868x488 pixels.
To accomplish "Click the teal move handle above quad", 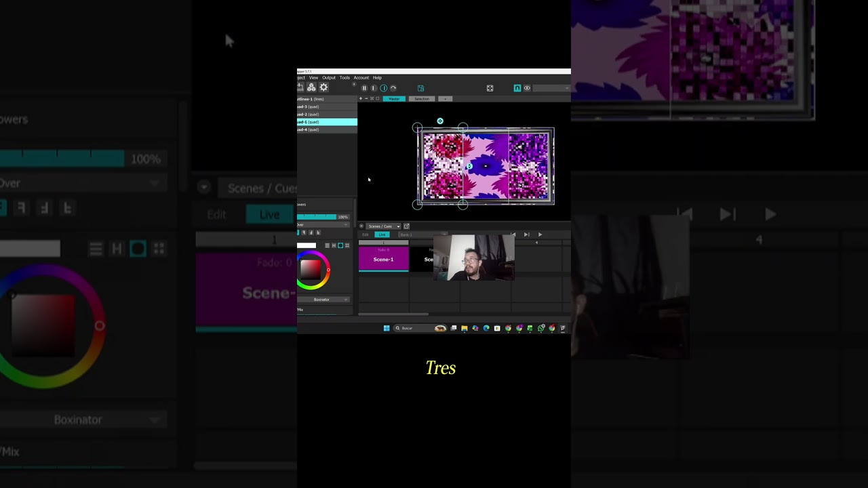I will [440, 121].
